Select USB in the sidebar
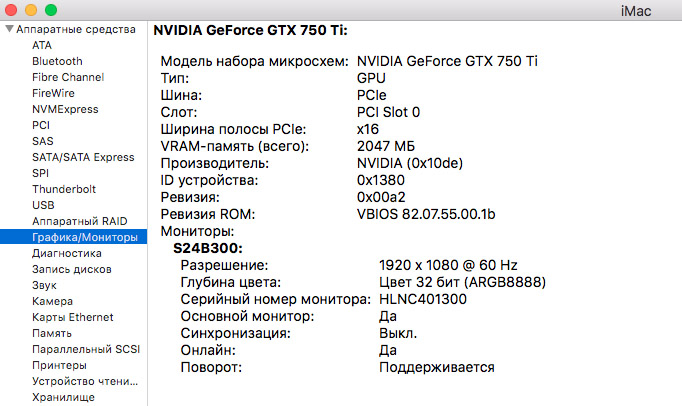 pyautogui.click(x=43, y=205)
